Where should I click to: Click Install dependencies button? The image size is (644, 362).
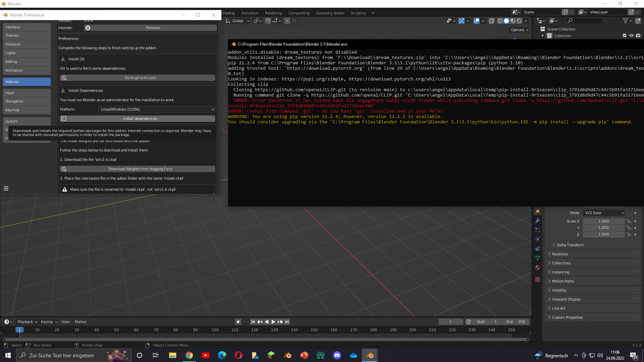[138, 119]
